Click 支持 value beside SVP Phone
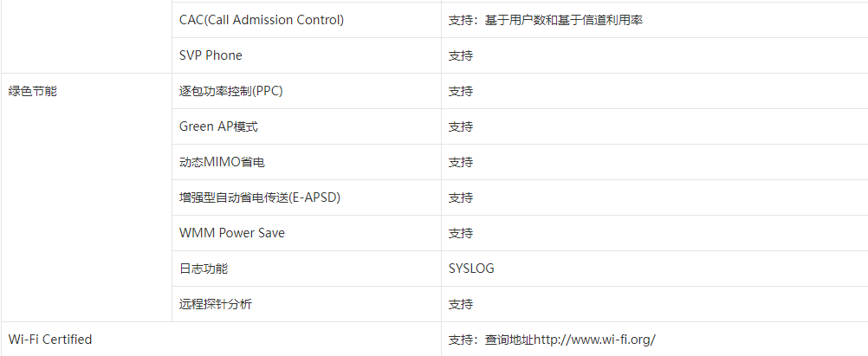The width and height of the screenshot is (868, 356). pos(461,56)
